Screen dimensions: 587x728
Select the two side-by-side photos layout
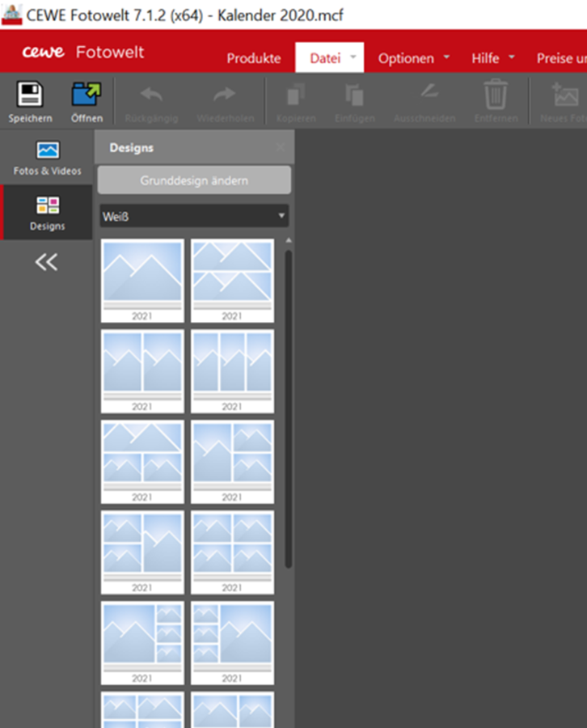[x=142, y=371]
